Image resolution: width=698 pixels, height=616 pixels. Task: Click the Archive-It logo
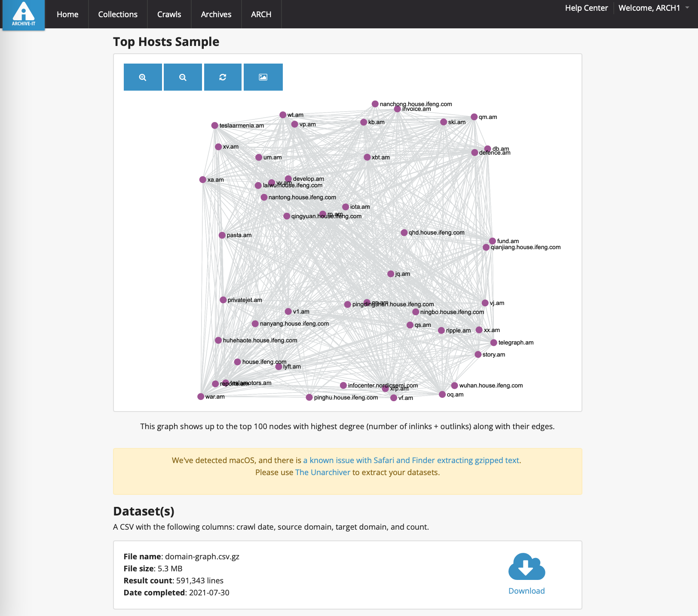[24, 15]
